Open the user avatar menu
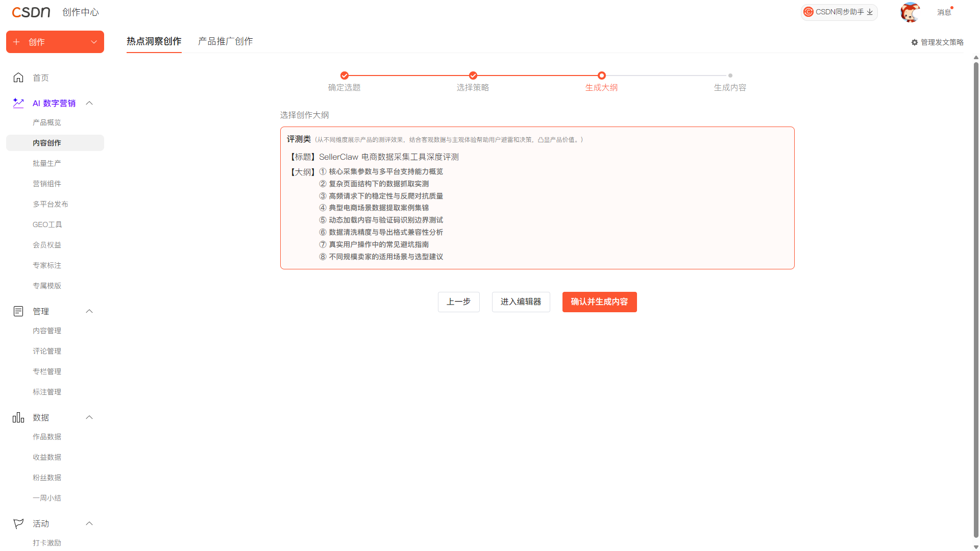The height and width of the screenshot is (551, 980). tap(910, 12)
